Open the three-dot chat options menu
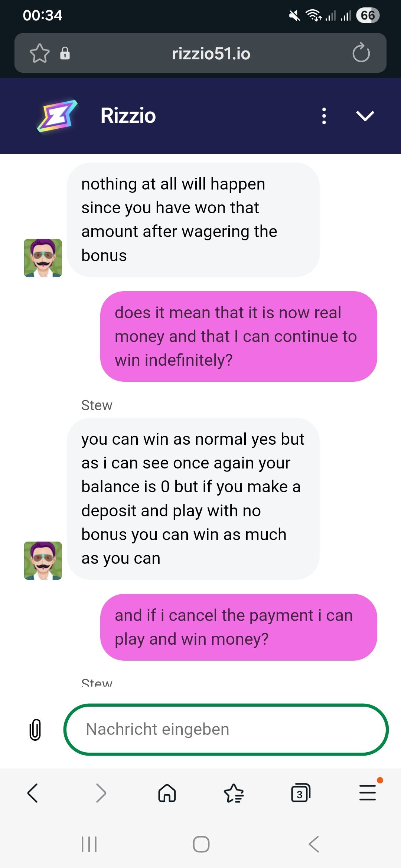Viewport: 401px width, 868px height. pos(324,116)
